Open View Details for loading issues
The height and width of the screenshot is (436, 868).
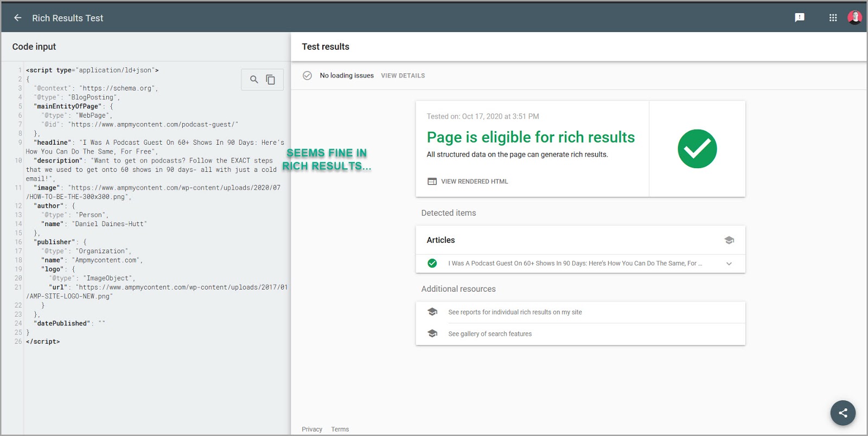[x=403, y=76]
